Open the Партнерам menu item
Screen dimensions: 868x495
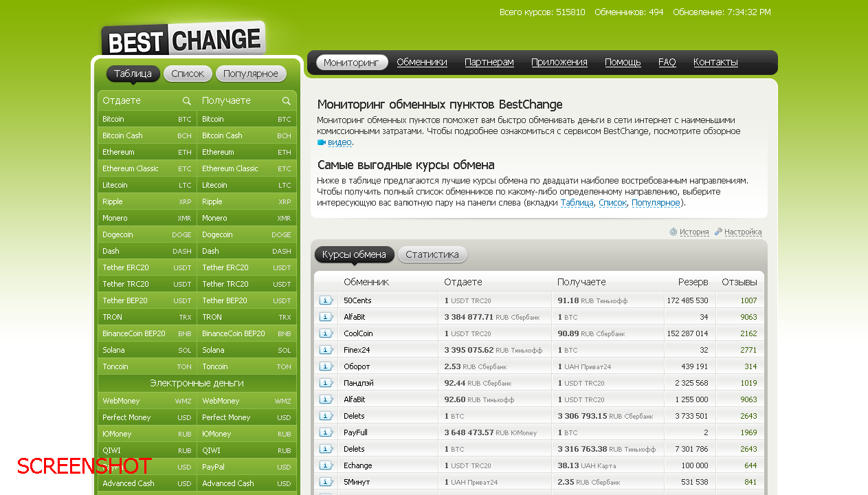(x=489, y=63)
